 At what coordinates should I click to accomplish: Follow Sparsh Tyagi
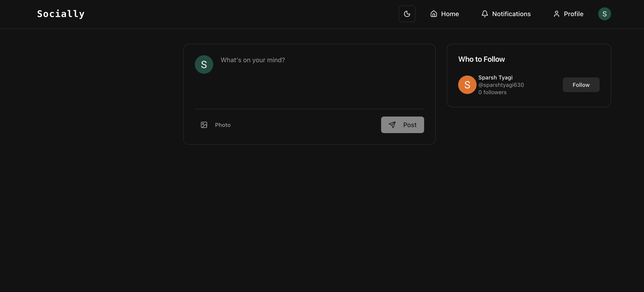point(581,85)
